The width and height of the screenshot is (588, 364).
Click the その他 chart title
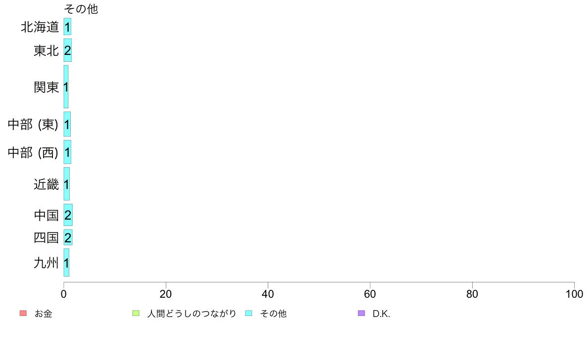tap(81, 8)
